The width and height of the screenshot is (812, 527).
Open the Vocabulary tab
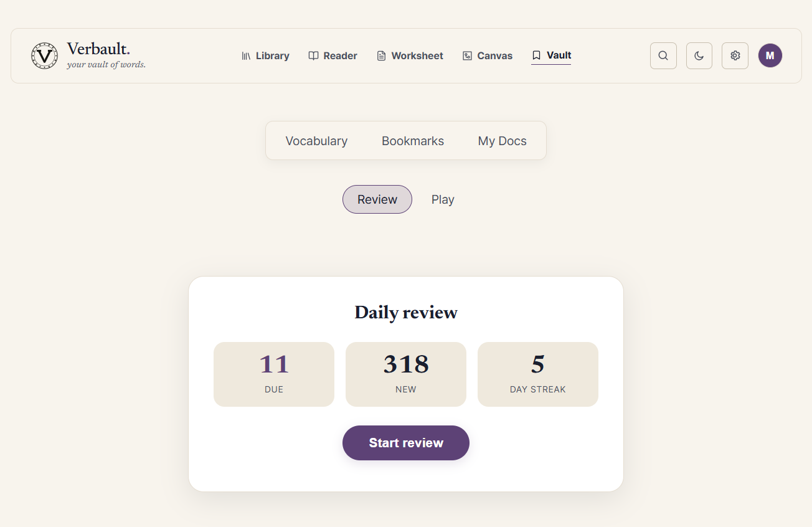(316, 141)
